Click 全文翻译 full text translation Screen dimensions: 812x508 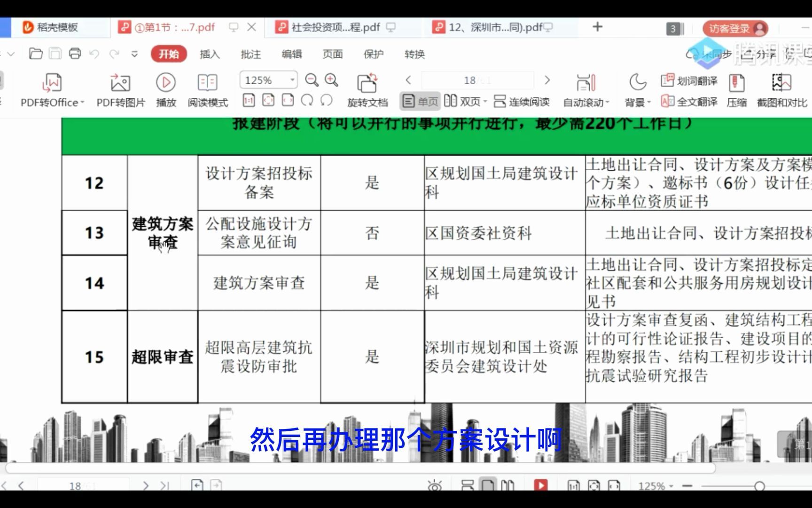(x=689, y=102)
